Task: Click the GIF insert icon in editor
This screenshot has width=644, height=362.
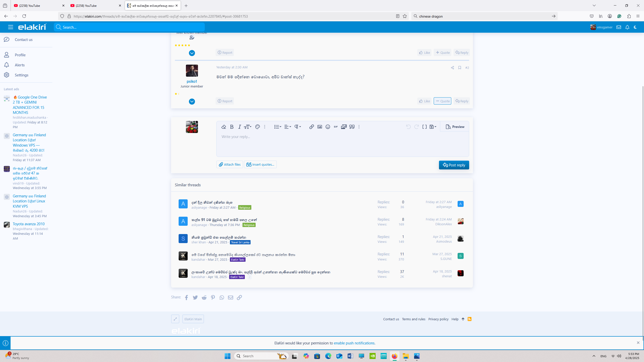Action: 336,127
